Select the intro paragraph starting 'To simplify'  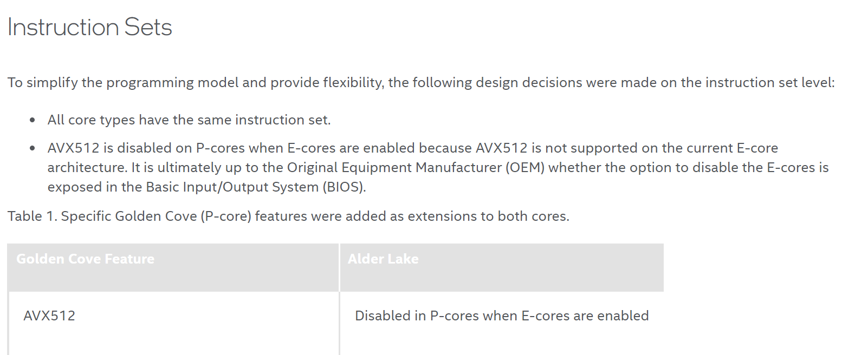421,83
